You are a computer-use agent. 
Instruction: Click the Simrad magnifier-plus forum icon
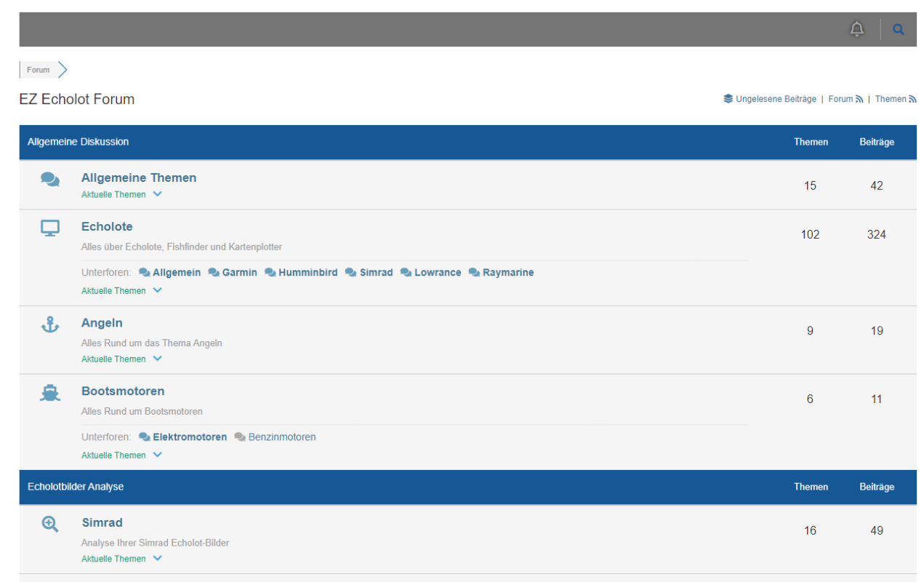(50, 524)
